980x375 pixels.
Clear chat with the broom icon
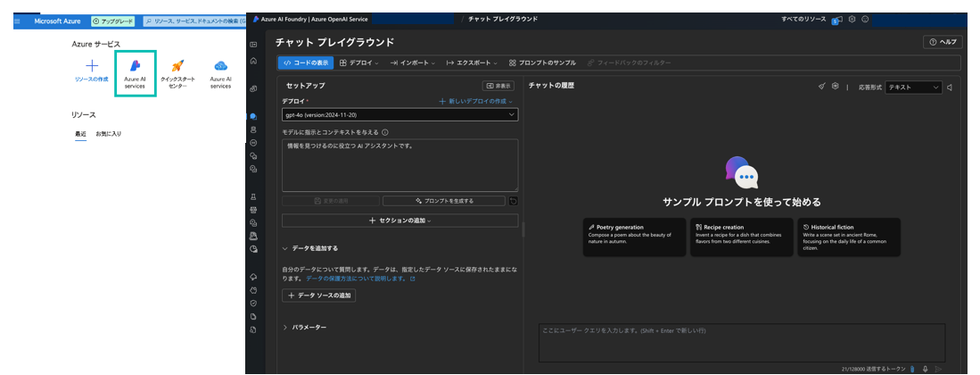[822, 87]
